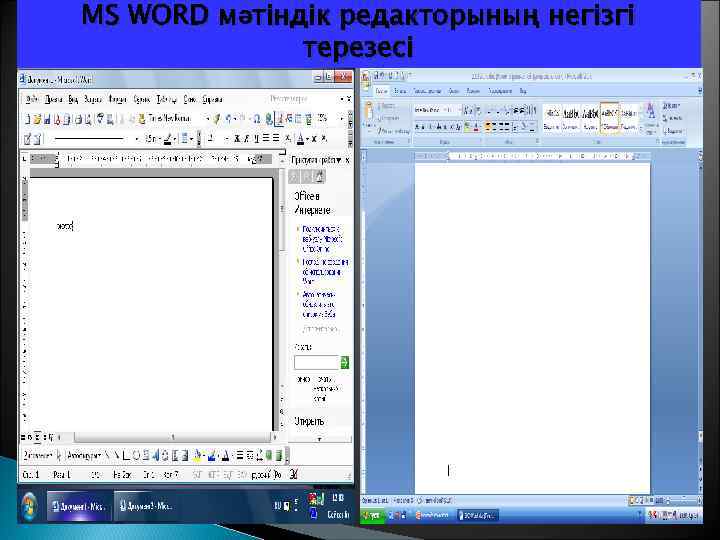Toggle left alignment in Word 2007 ribbon
The image size is (720, 540).
click(x=490, y=126)
